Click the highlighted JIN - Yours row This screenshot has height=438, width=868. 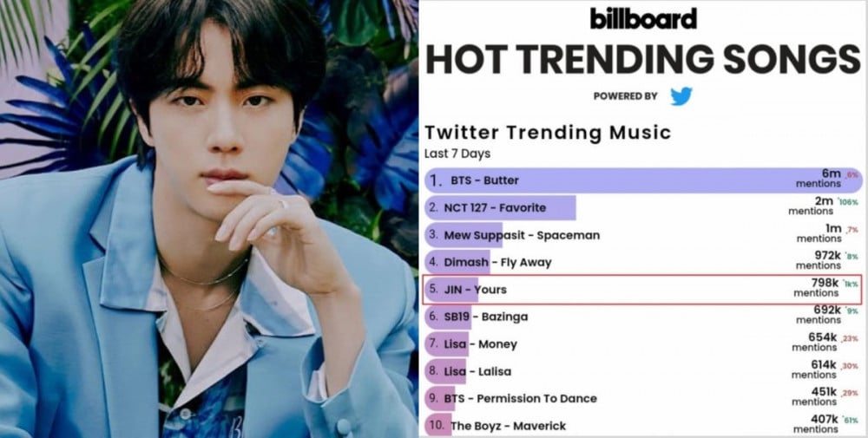(x=642, y=289)
